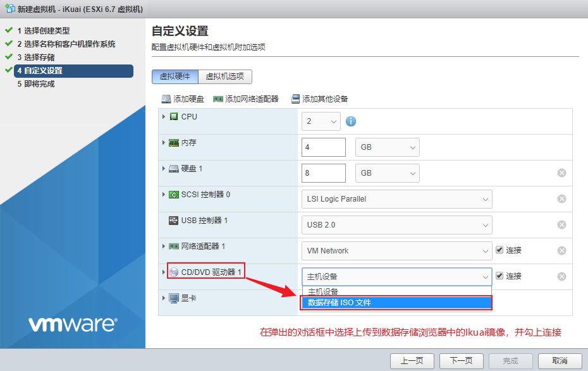This screenshot has height=371, width=588.
Task: Remove 硬盘 1 with its delete toggle
Action: point(561,173)
